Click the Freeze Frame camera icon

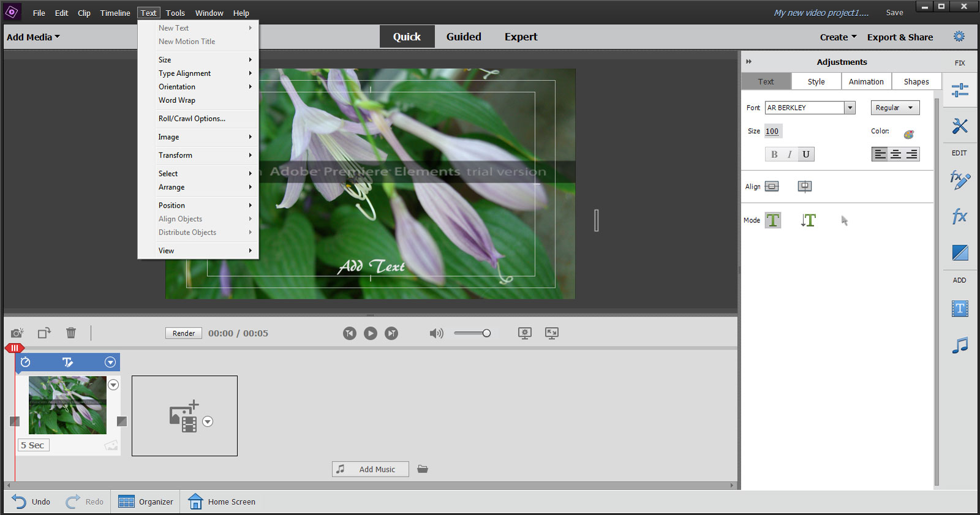(17, 333)
